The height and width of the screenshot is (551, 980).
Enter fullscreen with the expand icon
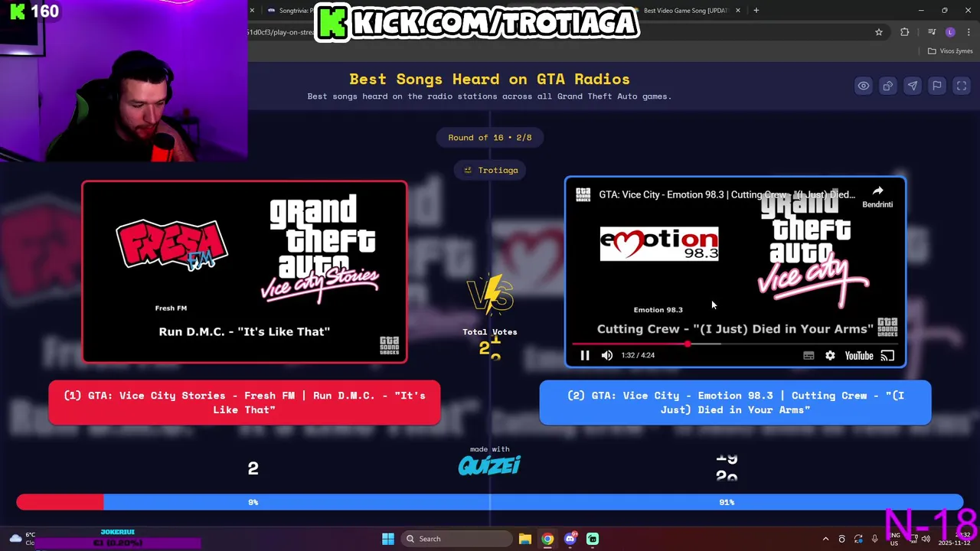[962, 86]
